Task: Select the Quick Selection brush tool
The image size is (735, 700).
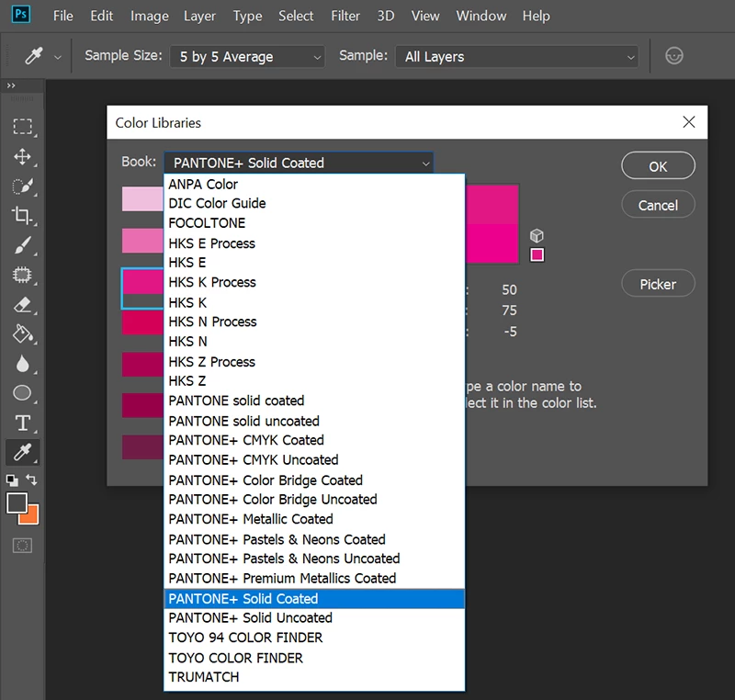Action: (x=22, y=186)
